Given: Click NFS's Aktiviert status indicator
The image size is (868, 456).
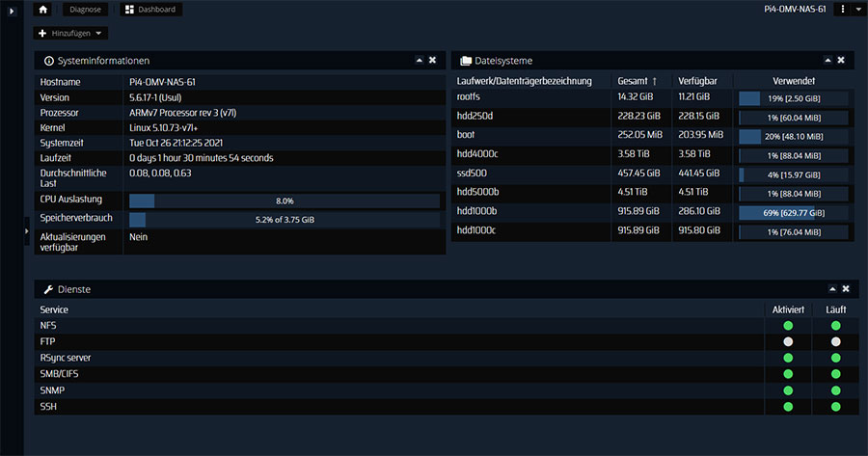Looking at the screenshot, I should click(787, 326).
